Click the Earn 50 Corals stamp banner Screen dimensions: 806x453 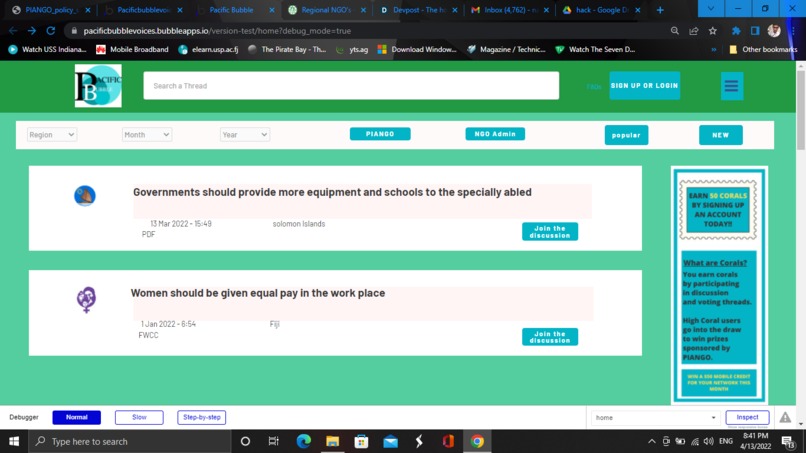coord(718,210)
